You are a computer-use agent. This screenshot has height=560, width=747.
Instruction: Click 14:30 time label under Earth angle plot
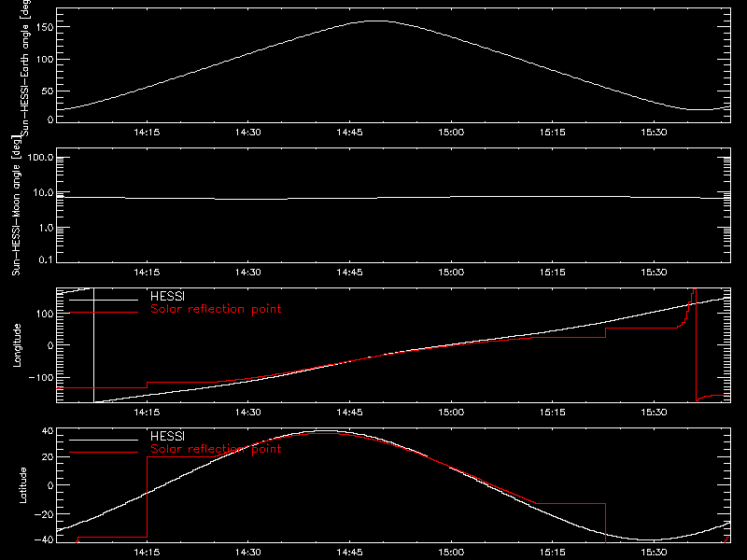click(248, 133)
